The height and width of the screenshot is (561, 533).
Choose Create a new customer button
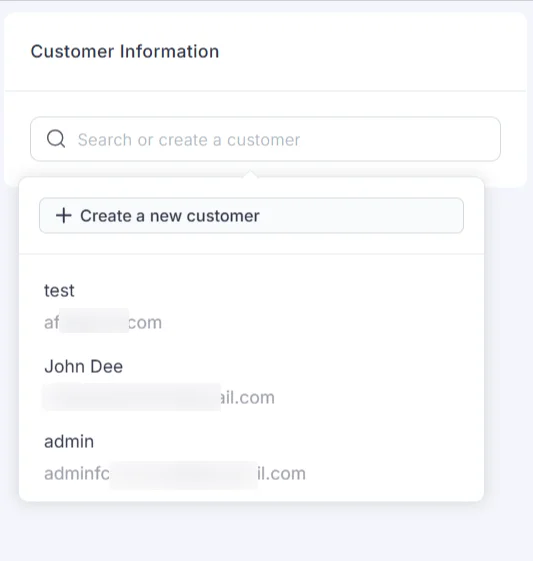(251, 216)
